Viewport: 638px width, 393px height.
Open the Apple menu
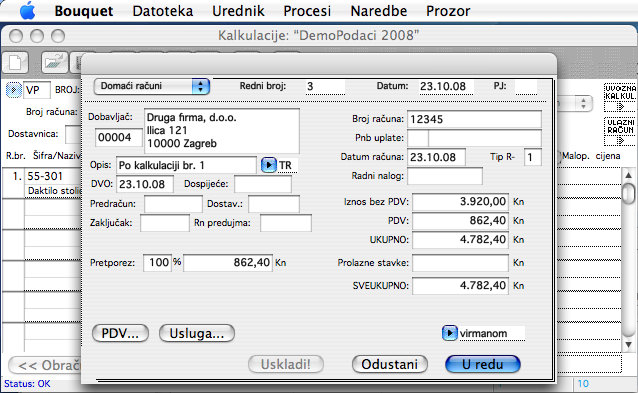coord(27,11)
